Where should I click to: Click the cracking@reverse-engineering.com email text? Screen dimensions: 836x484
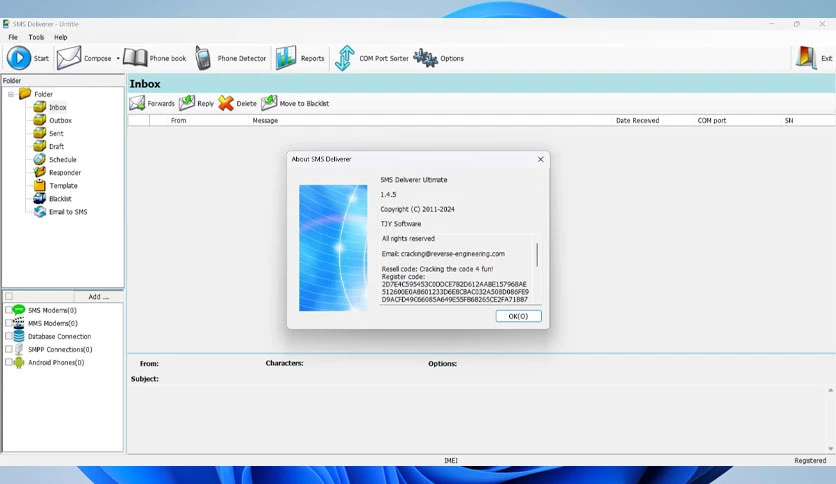click(453, 254)
